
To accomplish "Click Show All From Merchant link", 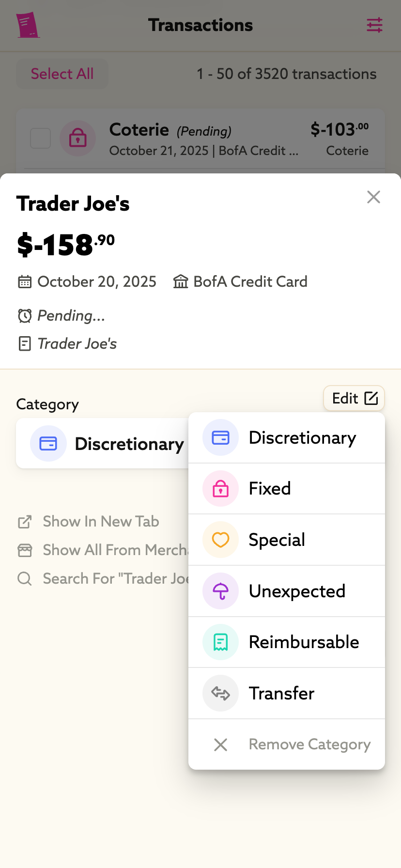I will pos(114,550).
